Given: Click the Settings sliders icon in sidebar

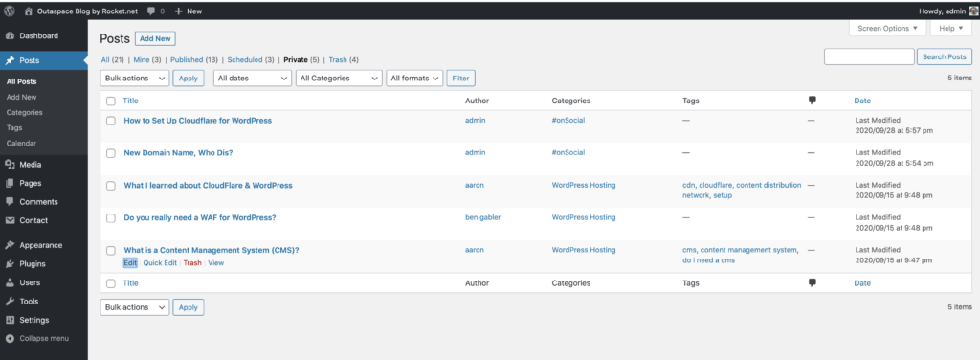Looking at the screenshot, I should (10, 320).
